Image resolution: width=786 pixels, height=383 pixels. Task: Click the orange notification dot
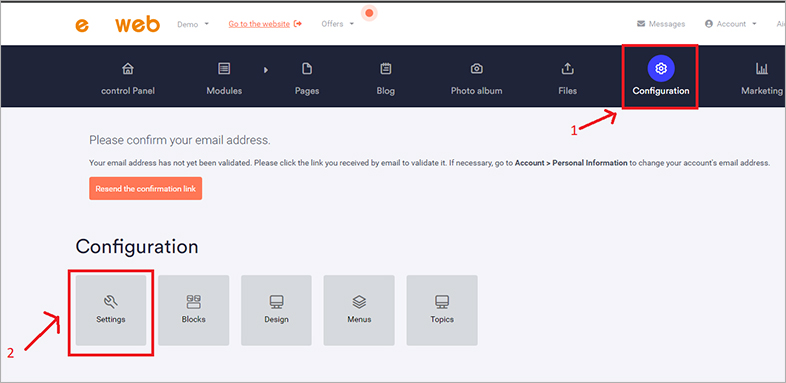[369, 13]
